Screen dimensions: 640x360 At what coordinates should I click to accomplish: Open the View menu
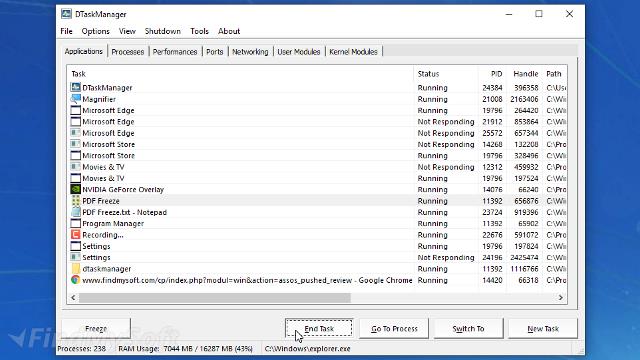pos(127,31)
